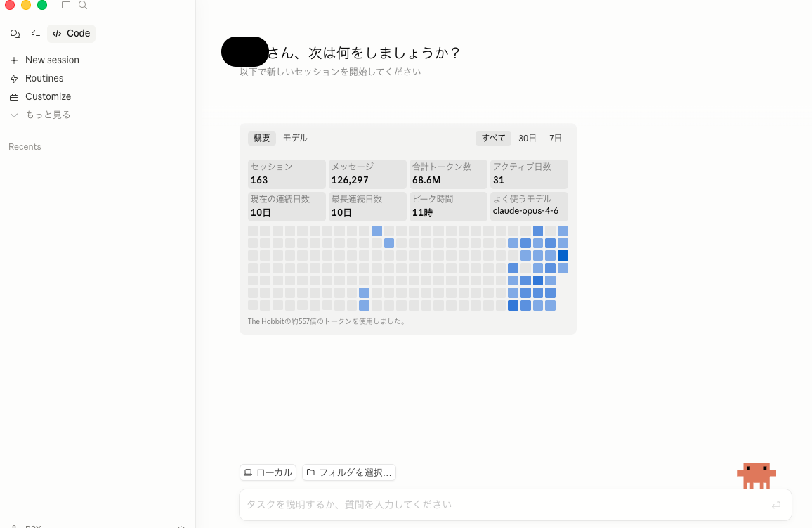812x528 pixels.
Task: Click the search magnifier icon at the top
Action: click(83, 6)
